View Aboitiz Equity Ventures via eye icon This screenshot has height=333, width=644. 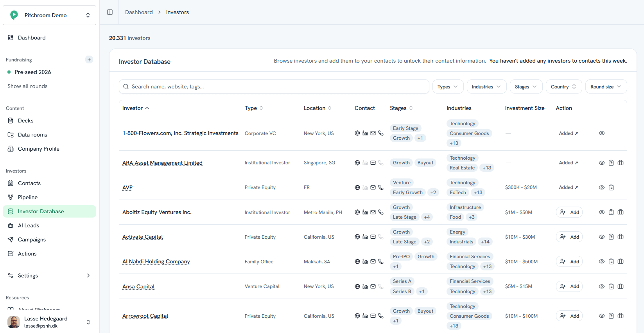602,212
